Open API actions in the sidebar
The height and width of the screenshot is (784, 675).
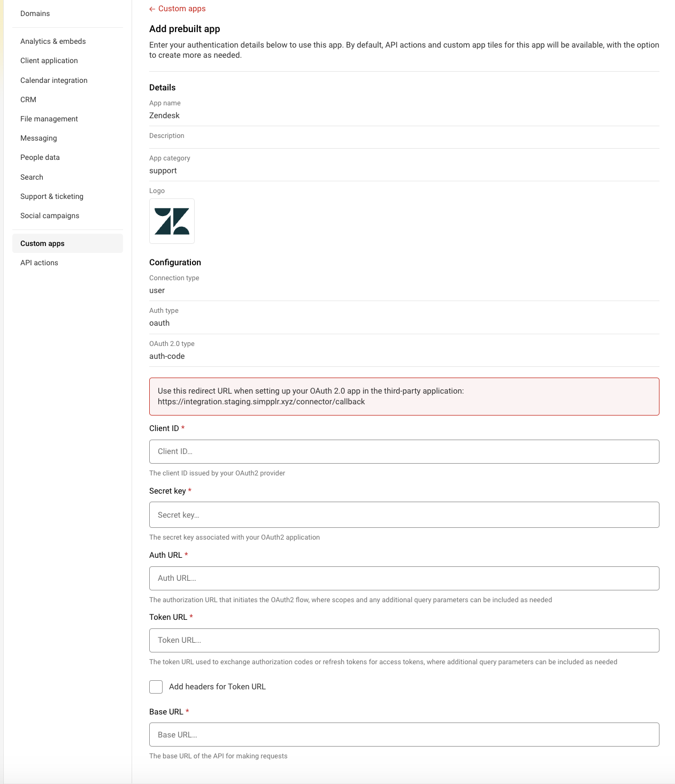40,263
